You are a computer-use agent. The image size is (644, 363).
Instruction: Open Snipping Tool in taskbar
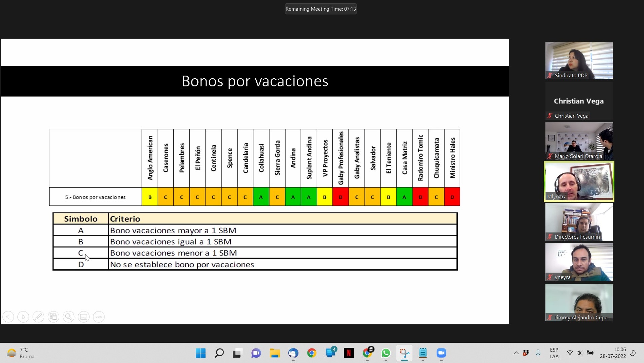[404, 353]
